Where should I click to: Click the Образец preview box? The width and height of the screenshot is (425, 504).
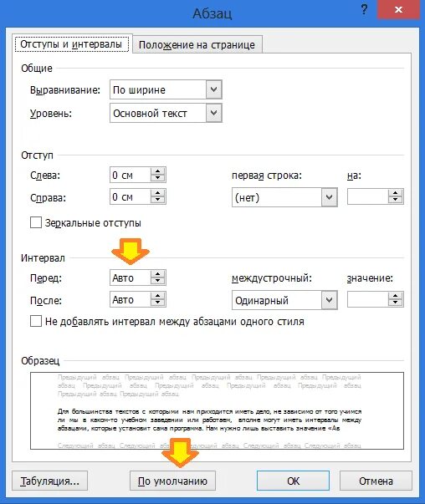[217, 410]
